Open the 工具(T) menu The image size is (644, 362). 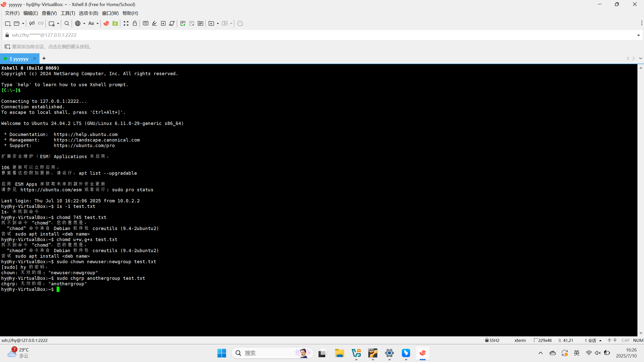coord(68,13)
